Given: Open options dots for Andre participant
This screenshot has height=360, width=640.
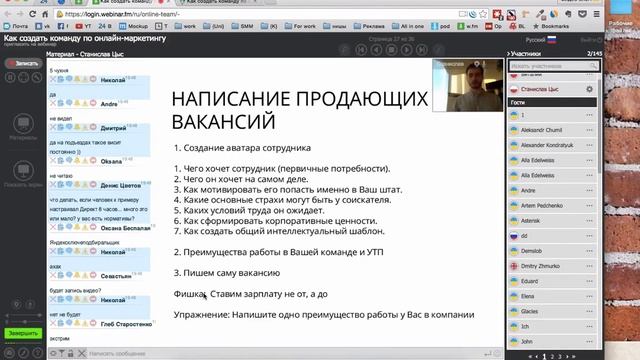Looking at the screenshot, I should [589, 191].
